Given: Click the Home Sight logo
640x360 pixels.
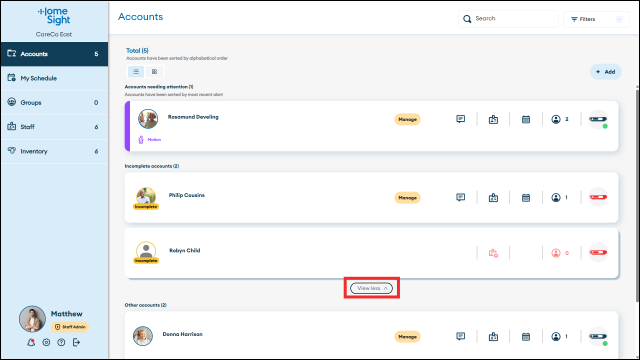Looking at the screenshot, I should (x=54, y=16).
